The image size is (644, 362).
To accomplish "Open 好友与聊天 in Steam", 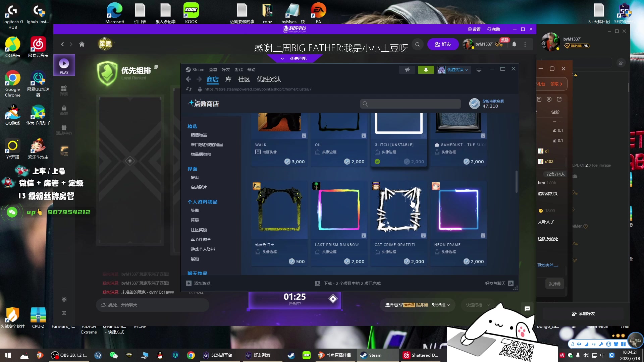I will (x=499, y=284).
